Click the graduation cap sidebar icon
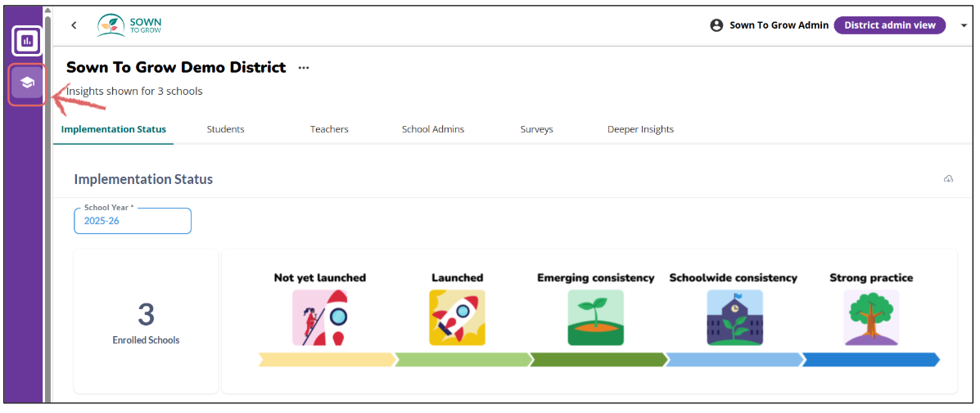Screen dimensions: 980x413 [27, 83]
